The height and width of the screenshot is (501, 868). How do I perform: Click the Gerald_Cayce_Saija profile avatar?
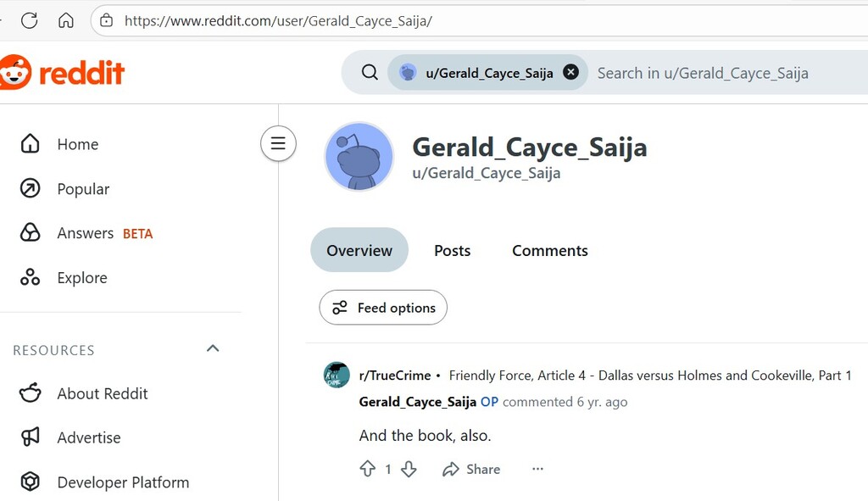tap(359, 157)
